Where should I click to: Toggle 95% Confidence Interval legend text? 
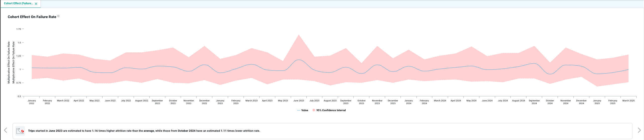click(x=331, y=110)
